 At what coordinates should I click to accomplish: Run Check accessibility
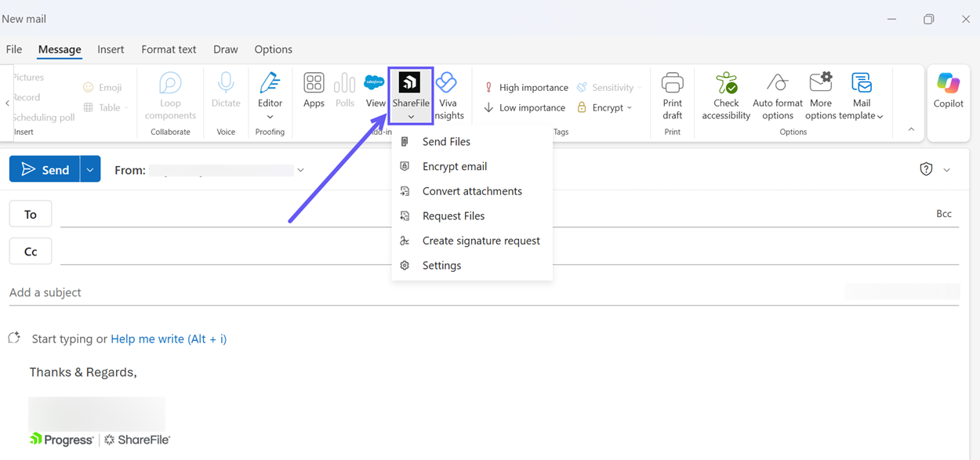726,96
